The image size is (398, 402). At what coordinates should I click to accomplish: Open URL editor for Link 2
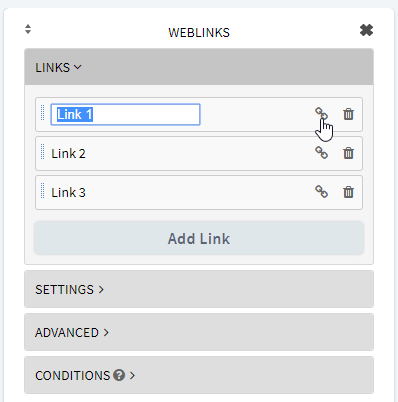[321, 153]
